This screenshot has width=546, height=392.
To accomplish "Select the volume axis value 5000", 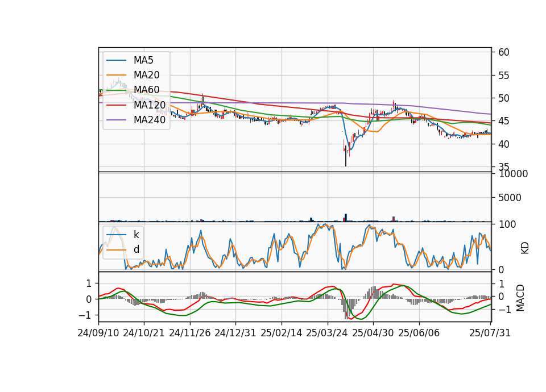I will [510, 198].
